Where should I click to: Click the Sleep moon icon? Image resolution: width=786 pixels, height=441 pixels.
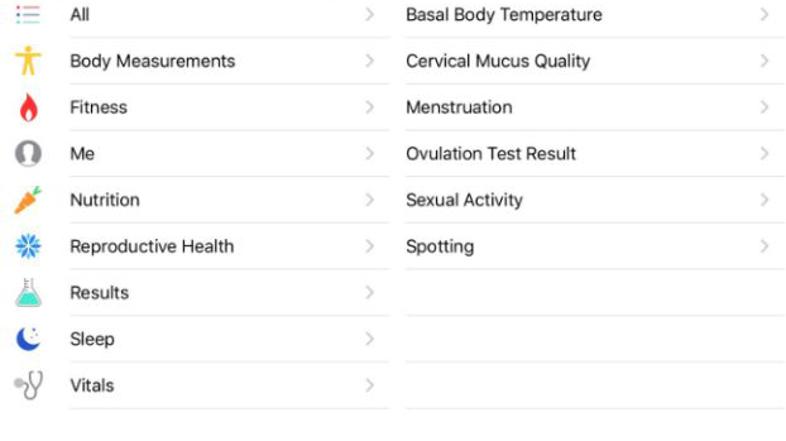click(28, 339)
